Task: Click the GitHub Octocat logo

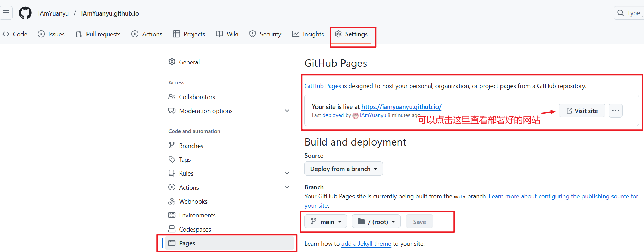Action: [x=25, y=13]
